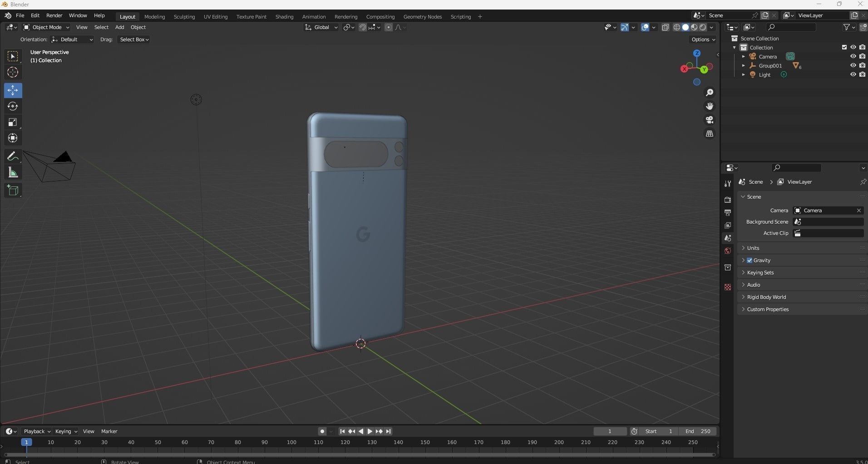Screen dimensions: 868x464
Task: Switch to the Shading workspace tab
Action: (x=284, y=17)
